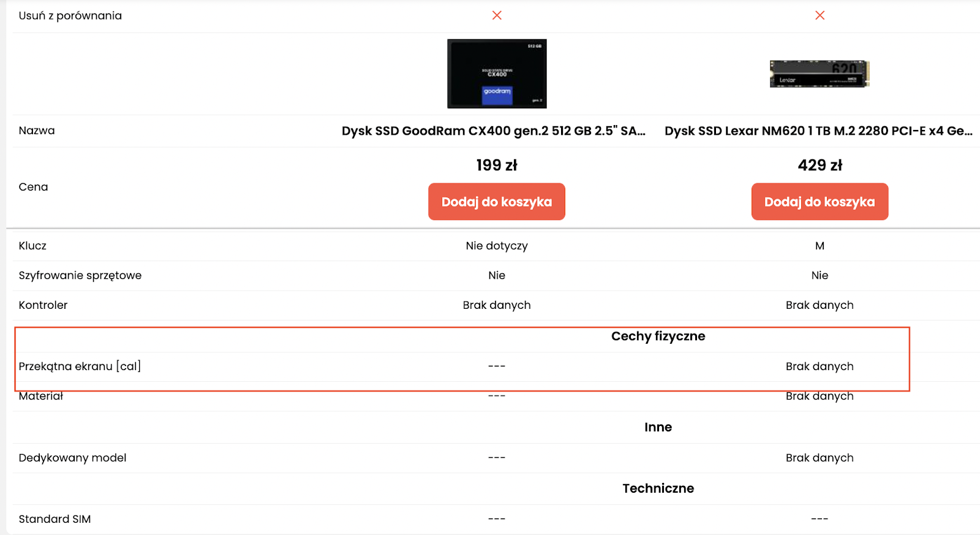The image size is (980, 535).
Task: Click the Techniczne section header
Action: click(x=658, y=488)
